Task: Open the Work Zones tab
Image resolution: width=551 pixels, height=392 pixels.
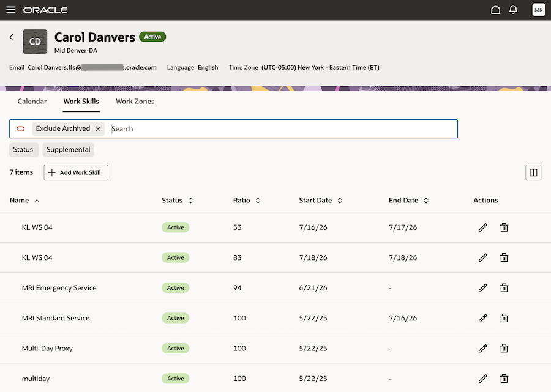Action: [x=135, y=102]
